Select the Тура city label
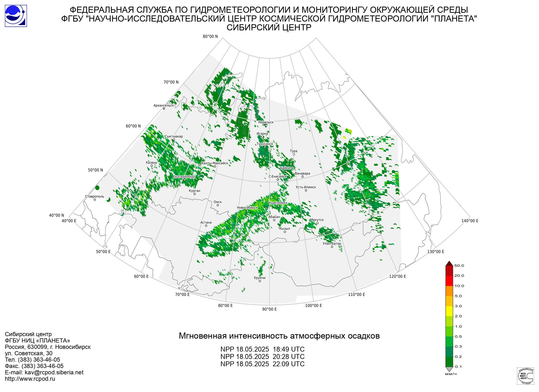539x392 pixels. tap(294, 151)
